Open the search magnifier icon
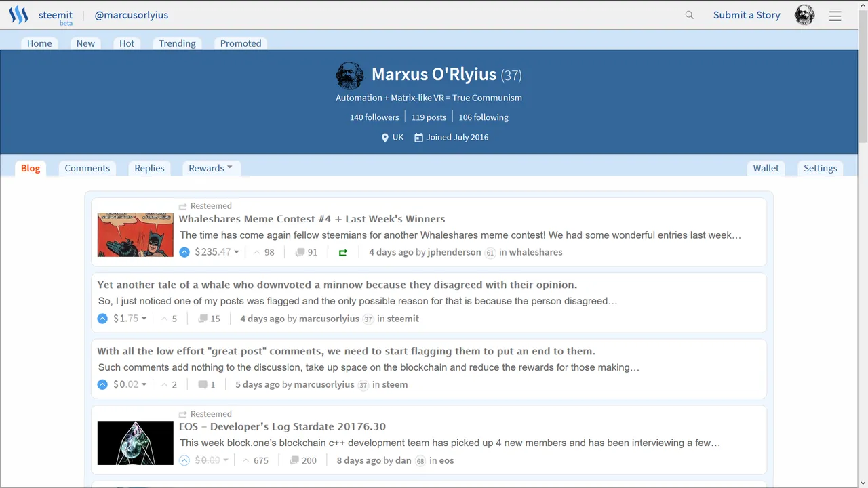This screenshot has height=488, width=868. click(690, 15)
